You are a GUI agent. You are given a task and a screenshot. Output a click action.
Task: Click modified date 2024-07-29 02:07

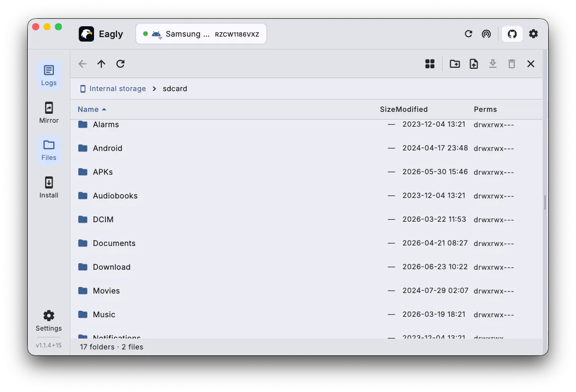[435, 290]
